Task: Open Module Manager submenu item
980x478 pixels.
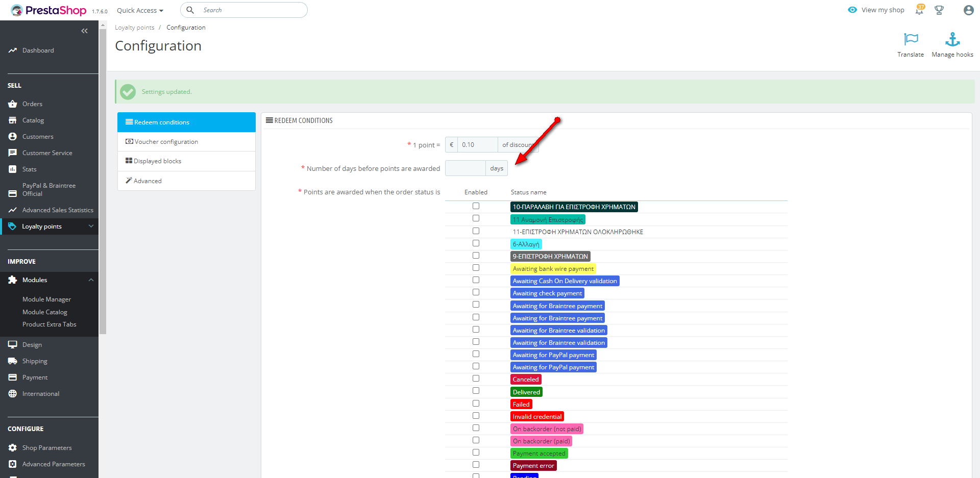Action: tap(46, 299)
